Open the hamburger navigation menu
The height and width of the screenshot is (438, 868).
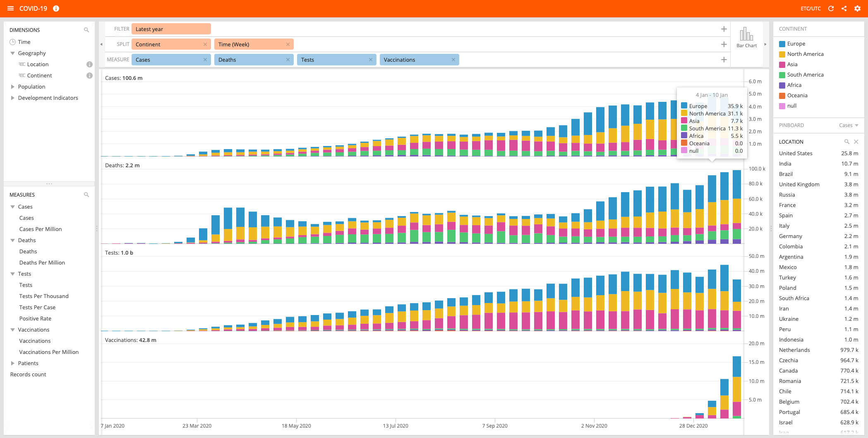coord(11,8)
